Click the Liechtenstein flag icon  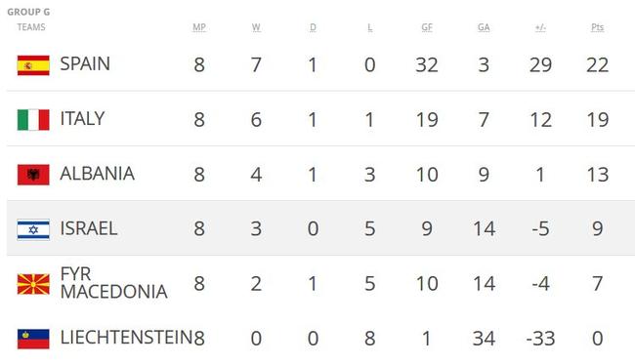(x=33, y=339)
